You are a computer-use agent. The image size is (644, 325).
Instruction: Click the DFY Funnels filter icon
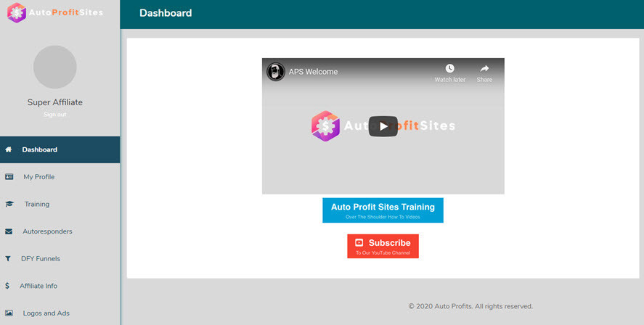pos(8,258)
